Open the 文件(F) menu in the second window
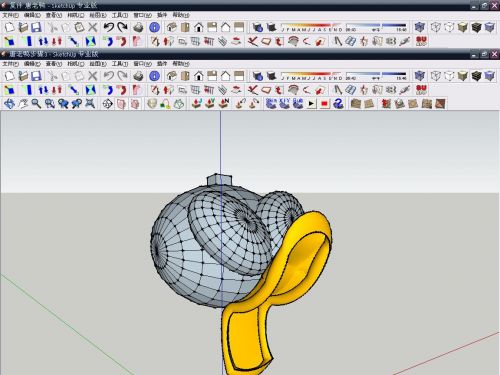The width and height of the screenshot is (500, 375). point(11,64)
